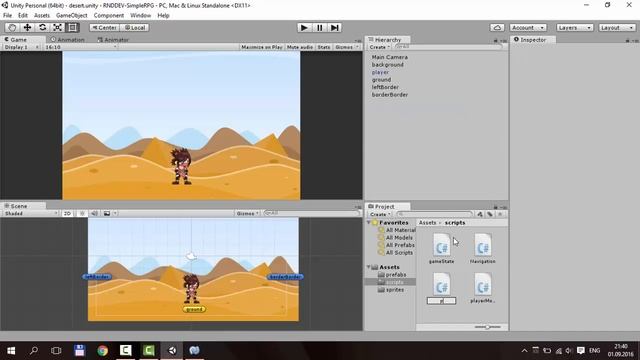
Task: Adjust Project icon size slider
Action: (487, 327)
